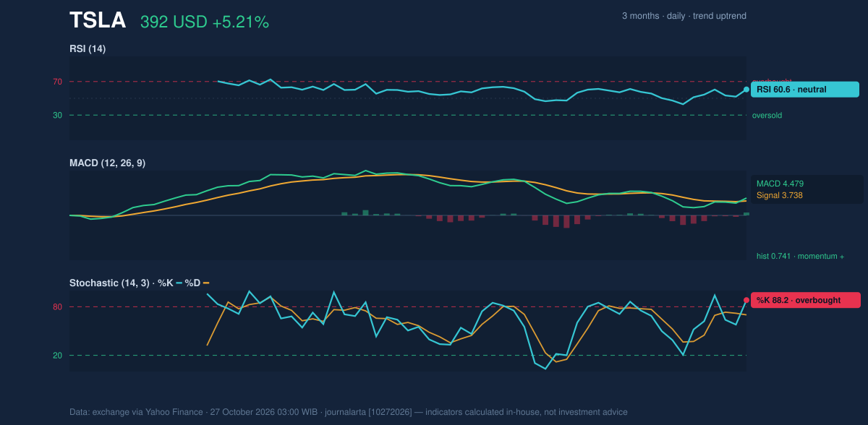Click the data source footer text
This screenshot has height=425, width=868.
349,412
